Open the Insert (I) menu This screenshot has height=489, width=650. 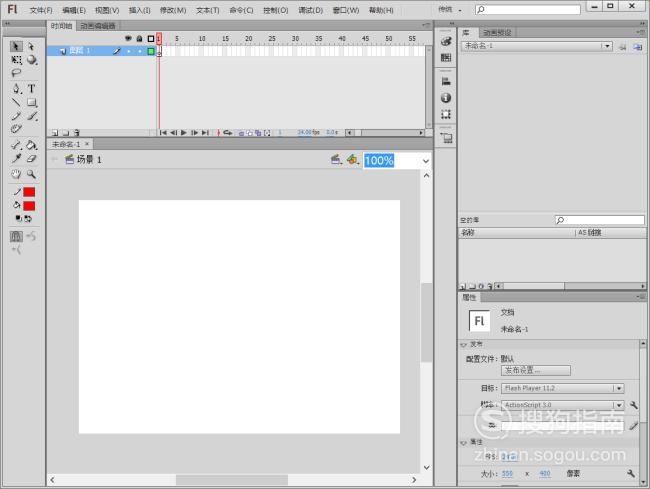pyautogui.click(x=139, y=10)
